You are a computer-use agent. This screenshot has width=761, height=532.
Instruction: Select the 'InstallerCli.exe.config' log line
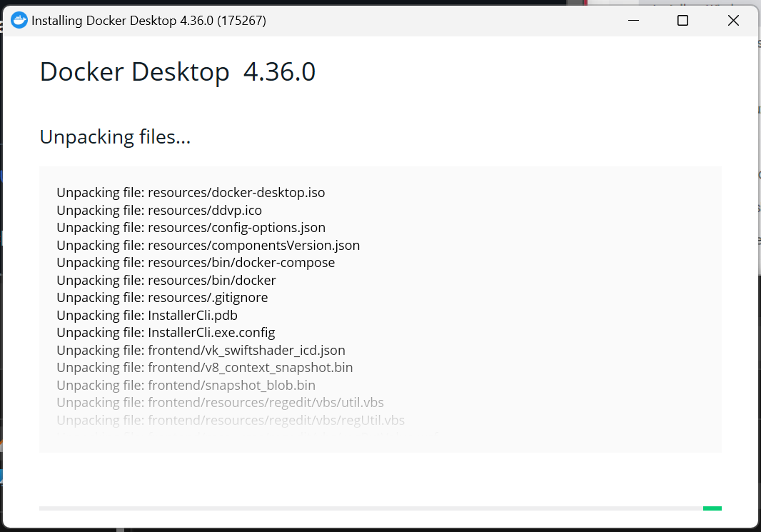click(x=166, y=333)
